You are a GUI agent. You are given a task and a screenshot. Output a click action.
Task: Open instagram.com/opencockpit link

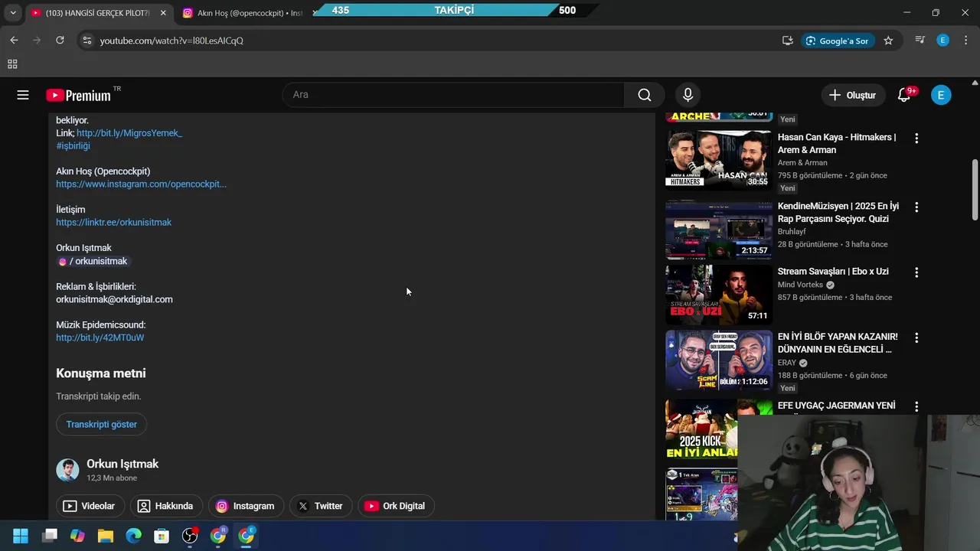click(x=141, y=184)
